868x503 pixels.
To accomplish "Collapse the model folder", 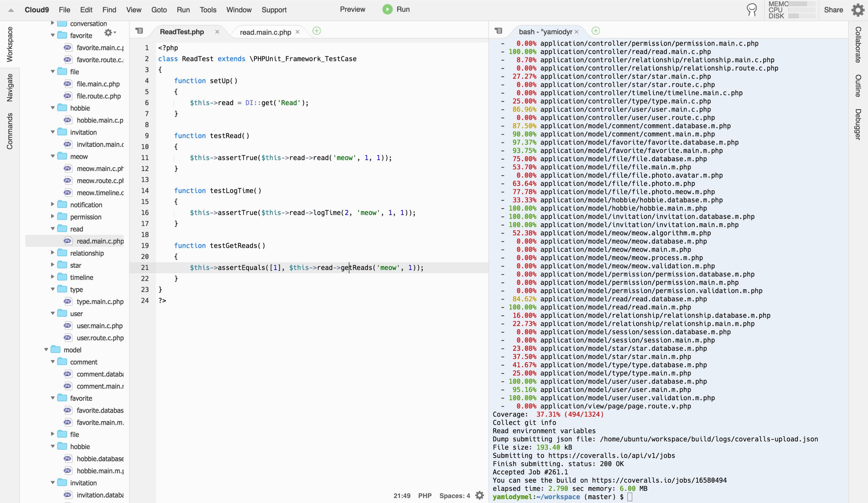I will click(46, 350).
